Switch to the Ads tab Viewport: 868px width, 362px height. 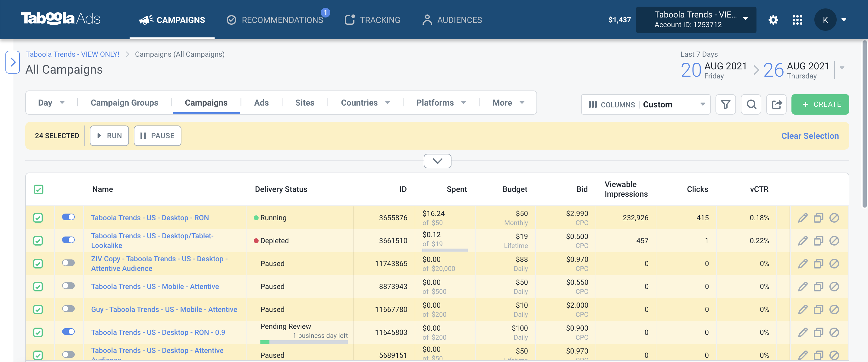click(x=261, y=103)
